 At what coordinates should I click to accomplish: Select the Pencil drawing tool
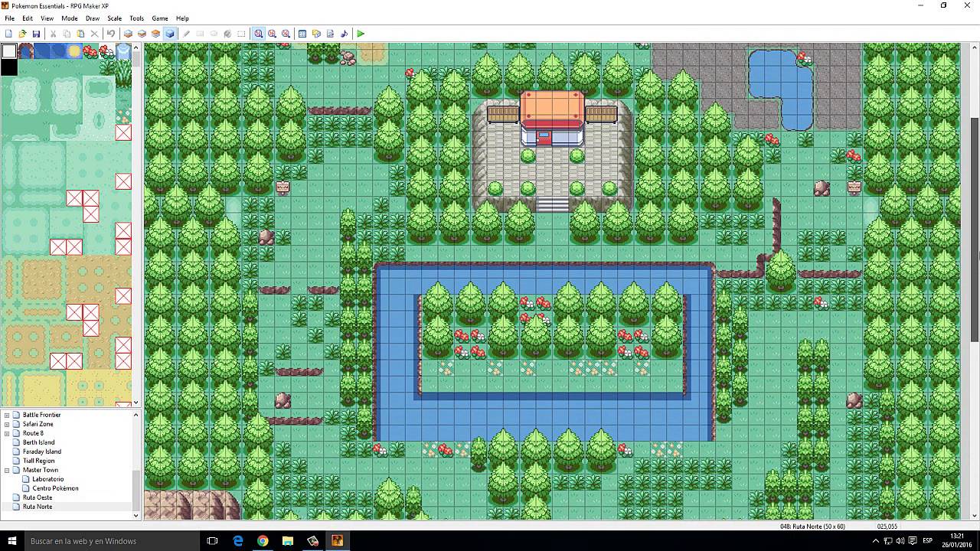(186, 34)
